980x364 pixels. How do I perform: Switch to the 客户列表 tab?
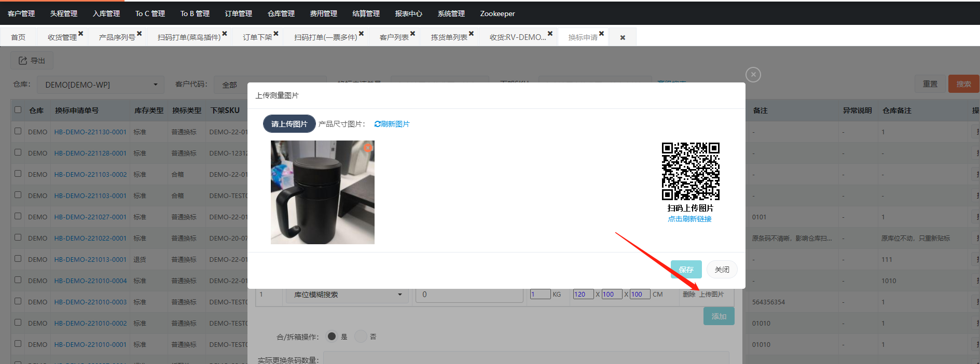394,37
